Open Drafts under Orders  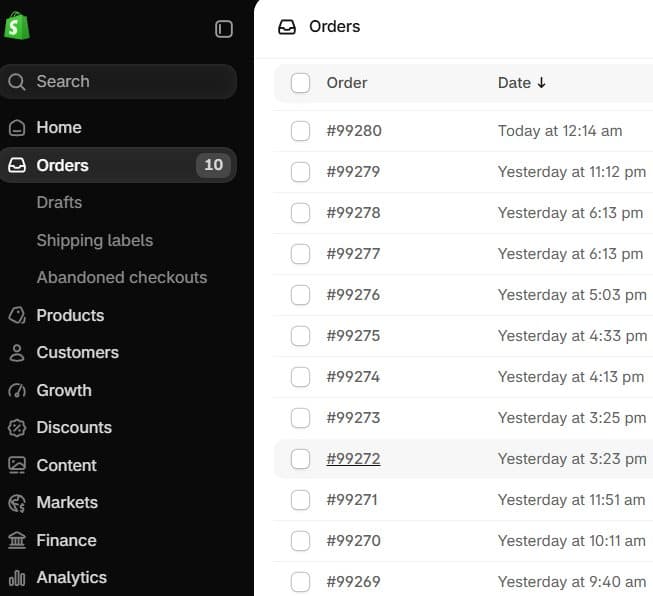[x=59, y=202]
